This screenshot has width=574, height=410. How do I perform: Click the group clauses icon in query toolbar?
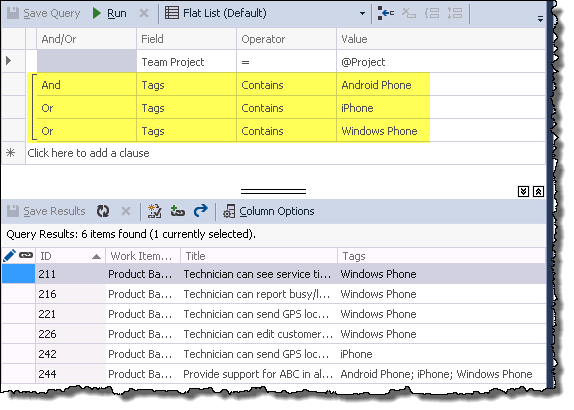432,13
